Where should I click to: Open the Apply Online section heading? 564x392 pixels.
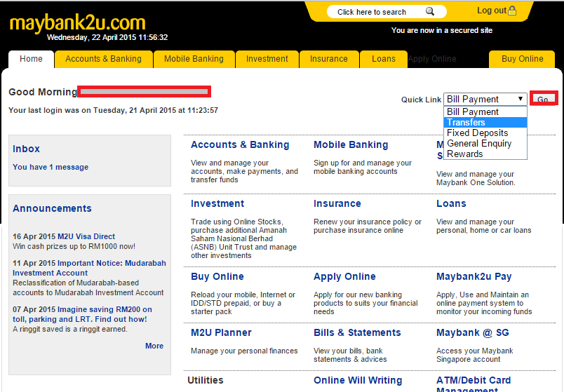pos(344,276)
